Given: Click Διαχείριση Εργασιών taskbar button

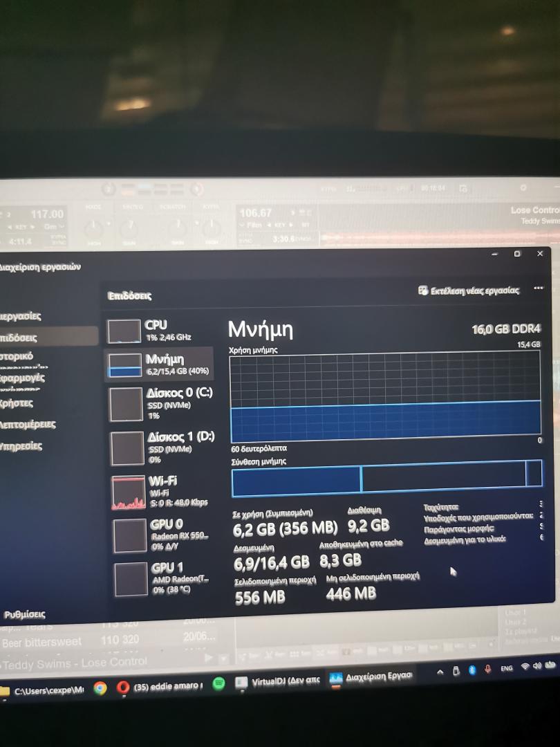Looking at the screenshot, I should pyautogui.click(x=372, y=677).
